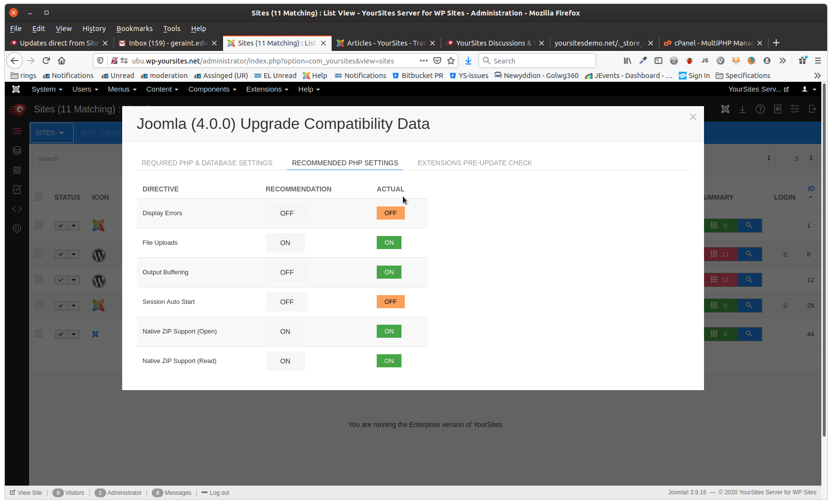Toggle the published status check for site ID 1
The height and width of the screenshot is (504, 832).
tap(61, 226)
